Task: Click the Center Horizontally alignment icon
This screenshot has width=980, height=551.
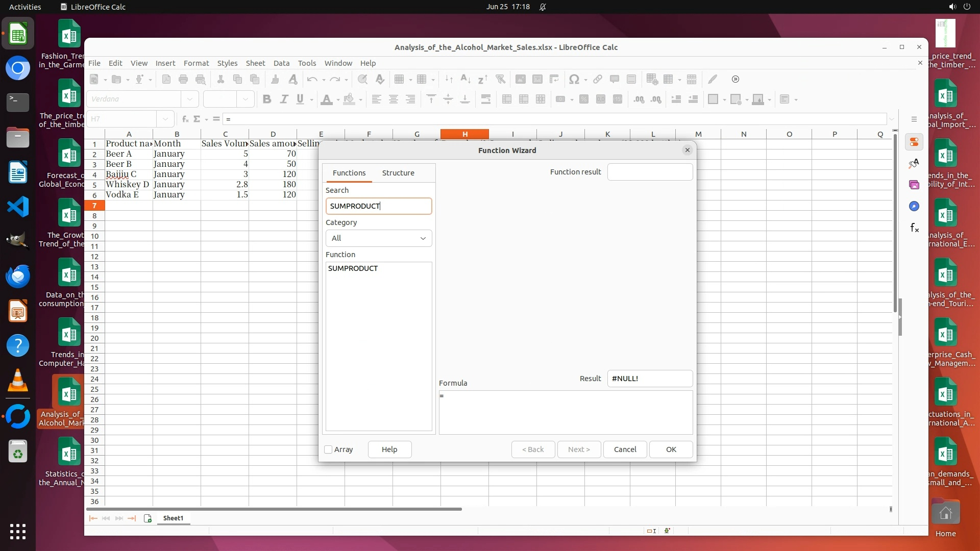Action: pos(393,99)
